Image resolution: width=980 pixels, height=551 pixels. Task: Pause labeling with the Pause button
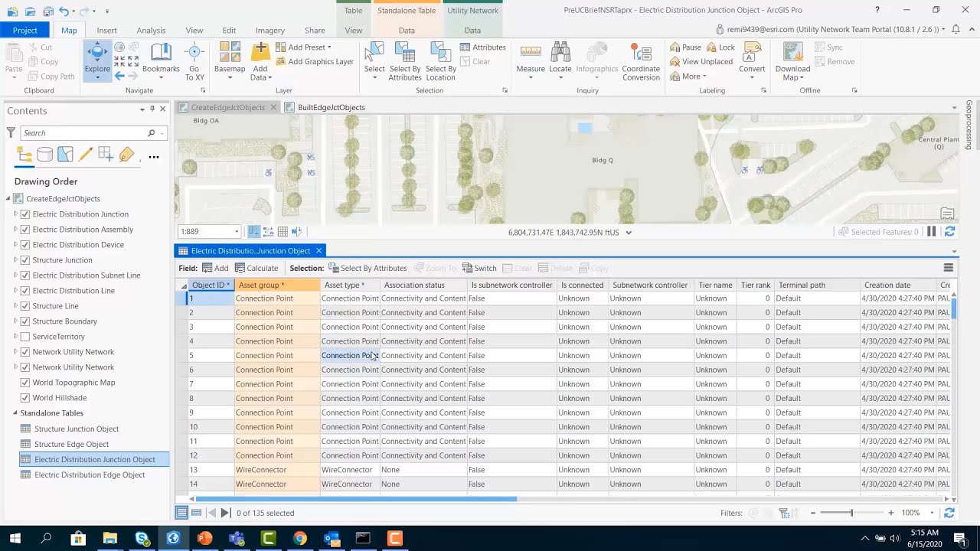click(x=685, y=47)
